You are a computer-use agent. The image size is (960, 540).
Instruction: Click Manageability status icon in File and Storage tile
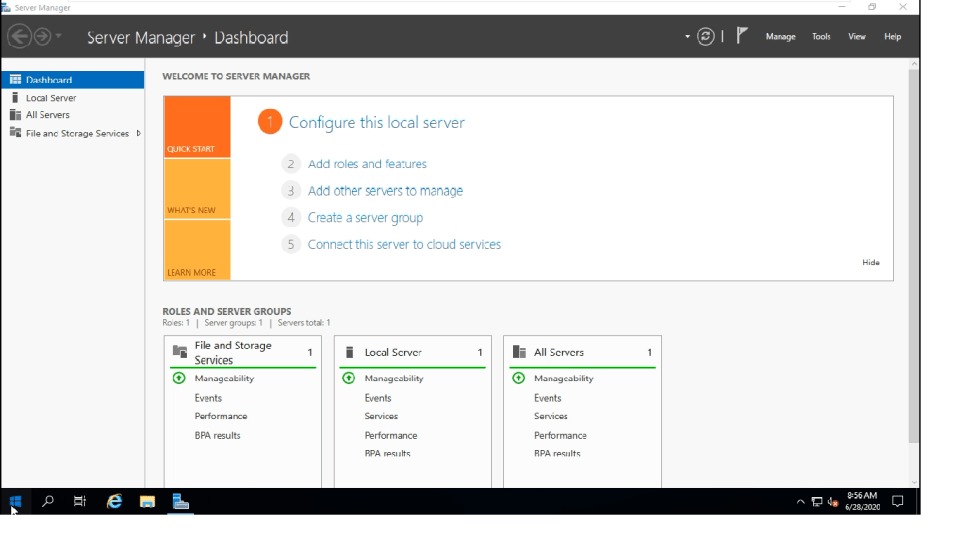[x=179, y=378]
